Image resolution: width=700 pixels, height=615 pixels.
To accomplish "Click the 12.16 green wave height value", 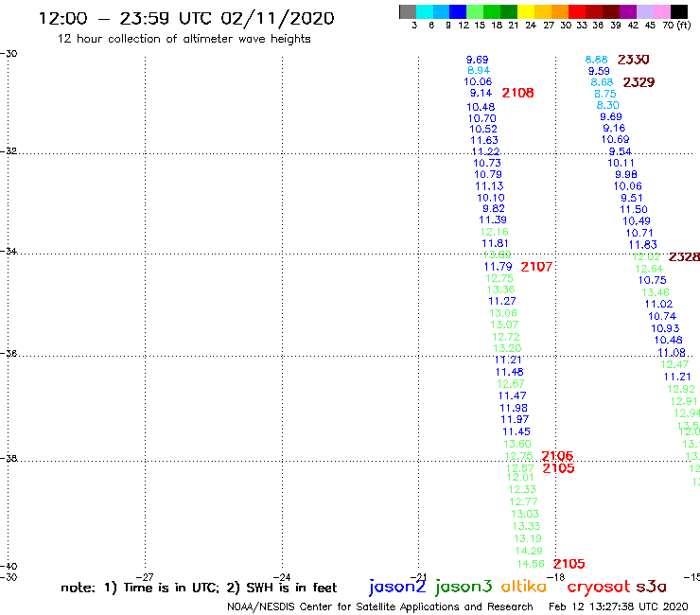I will coord(494,232).
